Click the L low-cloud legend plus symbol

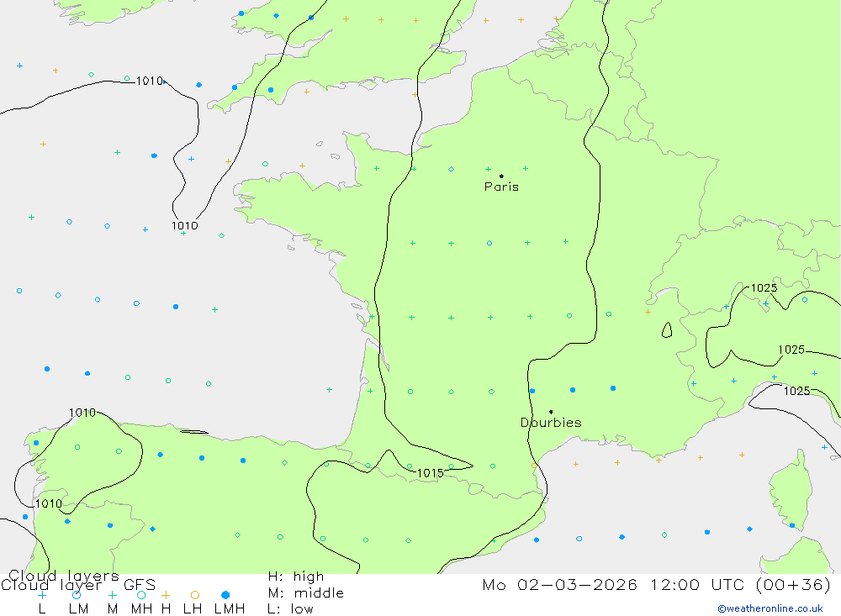click(x=42, y=595)
